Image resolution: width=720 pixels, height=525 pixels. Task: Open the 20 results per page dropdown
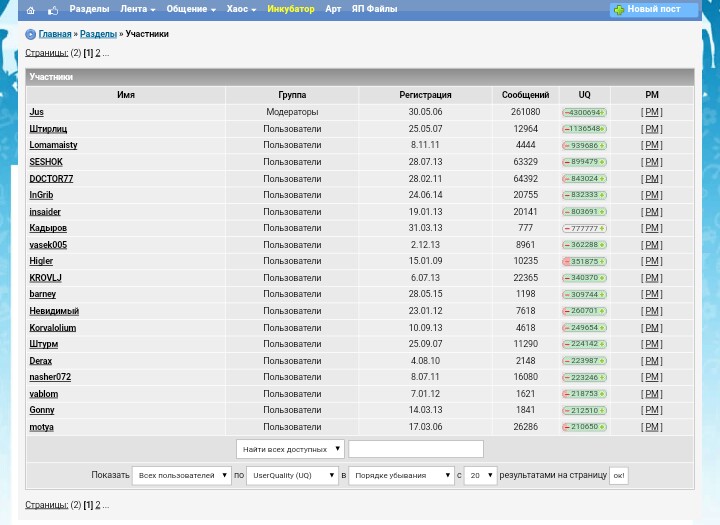click(480, 475)
